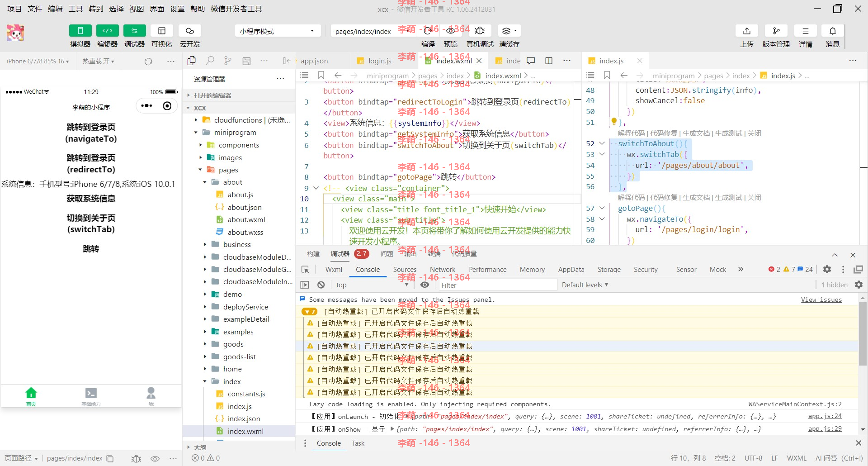This screenshot has width=868, height=466.
Task: Open the 清缓存 clear cache dropdown
Action: [509, 31]
